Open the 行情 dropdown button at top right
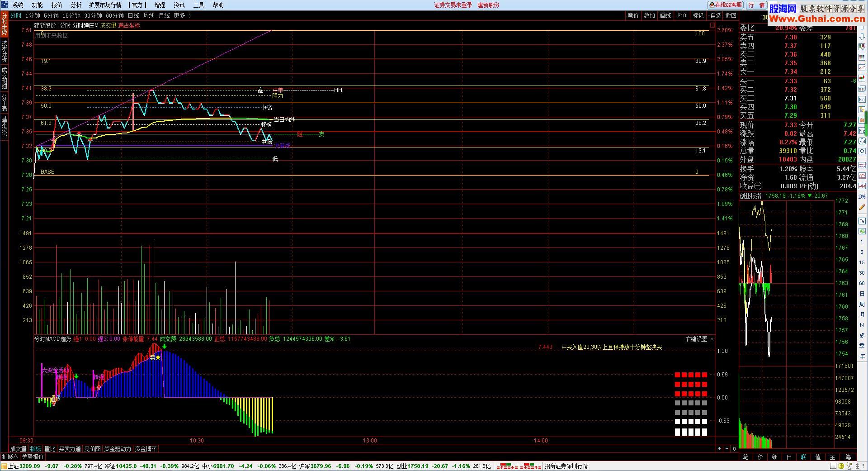The width and height of the screenshot is (868, 471). click(756, 5)
